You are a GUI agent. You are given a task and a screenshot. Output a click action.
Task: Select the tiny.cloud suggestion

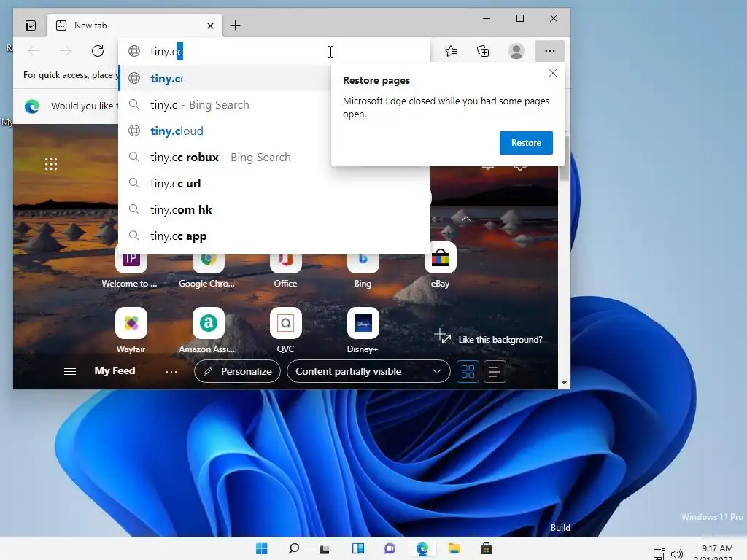226,131
